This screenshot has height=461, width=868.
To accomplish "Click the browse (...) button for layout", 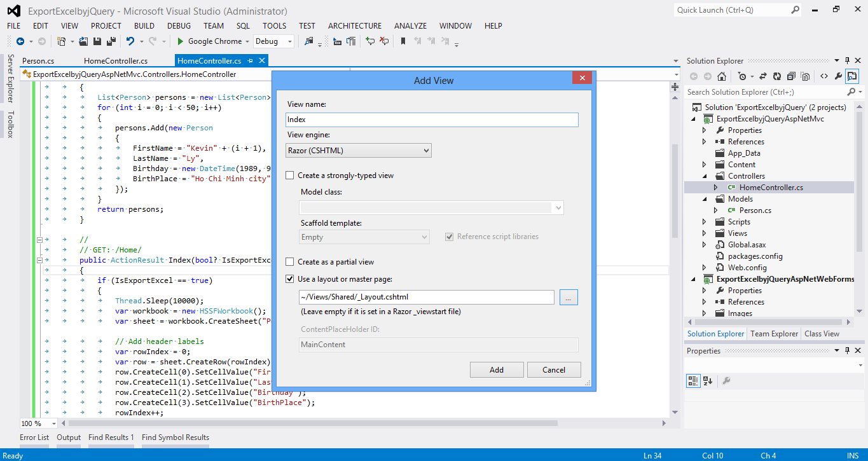I will tap(568, 297).
